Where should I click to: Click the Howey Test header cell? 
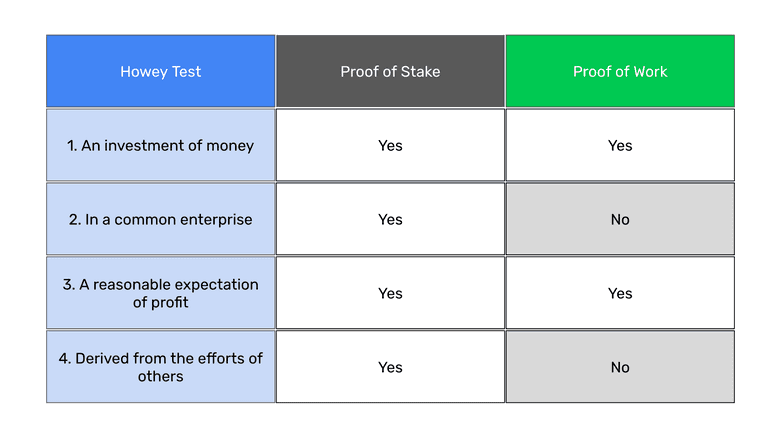pos(160,72)
